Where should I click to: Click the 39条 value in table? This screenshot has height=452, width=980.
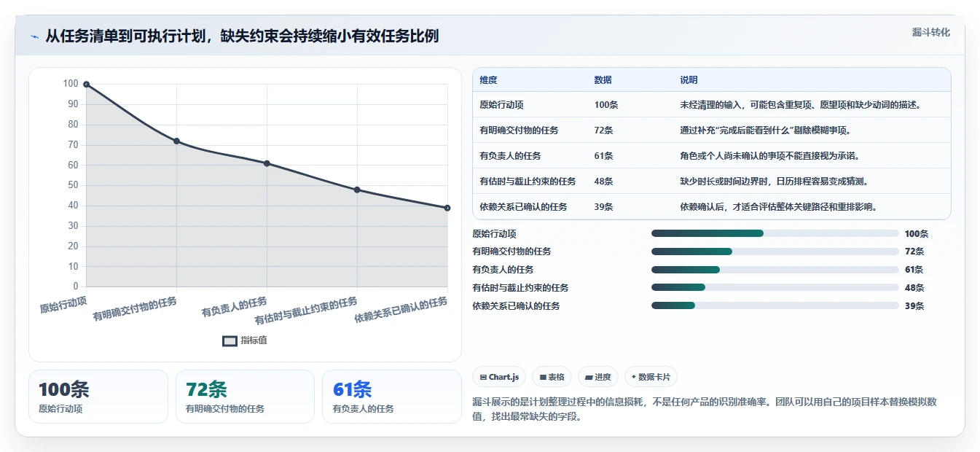[603, 207]
